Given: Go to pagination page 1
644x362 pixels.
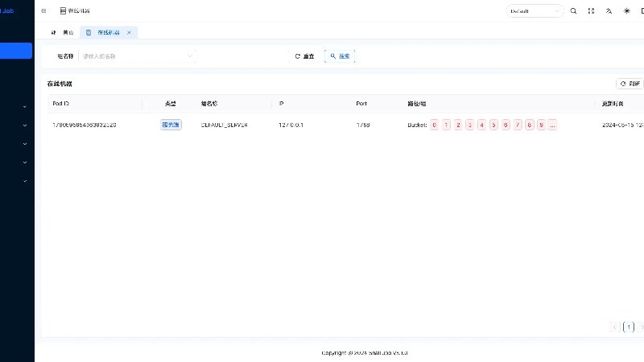Looking at the screenshot, I should (x=629, y=327).
